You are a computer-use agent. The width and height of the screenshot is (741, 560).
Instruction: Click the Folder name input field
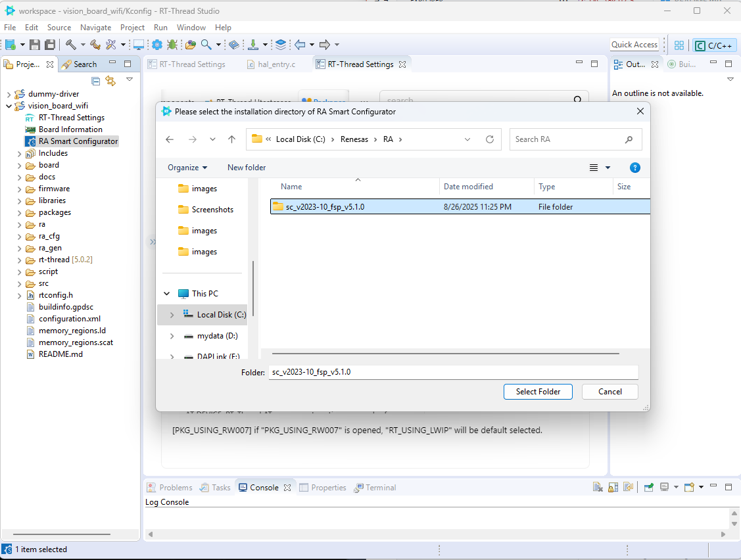pyautogui.click(x=454, y=372)
